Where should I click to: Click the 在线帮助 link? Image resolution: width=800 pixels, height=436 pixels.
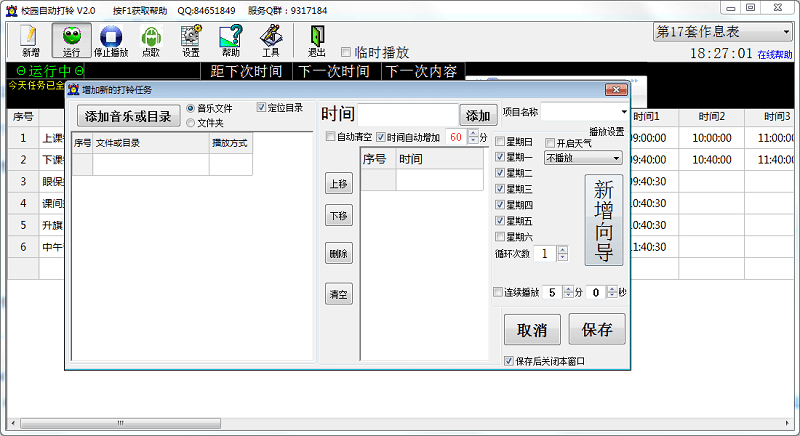coord(775,54)
